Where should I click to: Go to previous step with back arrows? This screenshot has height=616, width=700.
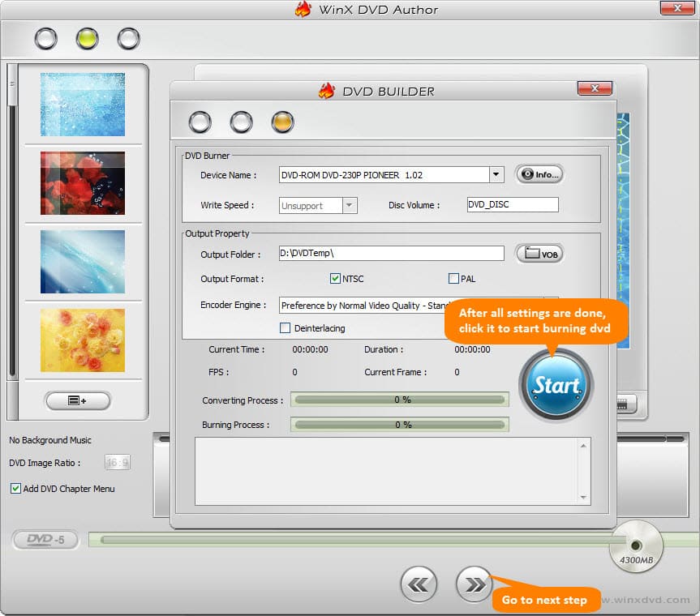[419, 584]
